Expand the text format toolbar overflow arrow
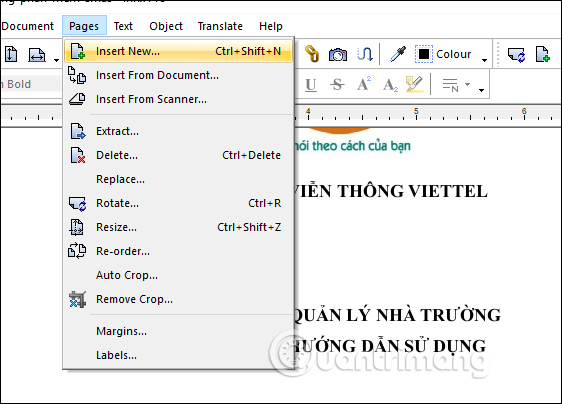This screenshot has width=562, height=404. click(482, 90)
